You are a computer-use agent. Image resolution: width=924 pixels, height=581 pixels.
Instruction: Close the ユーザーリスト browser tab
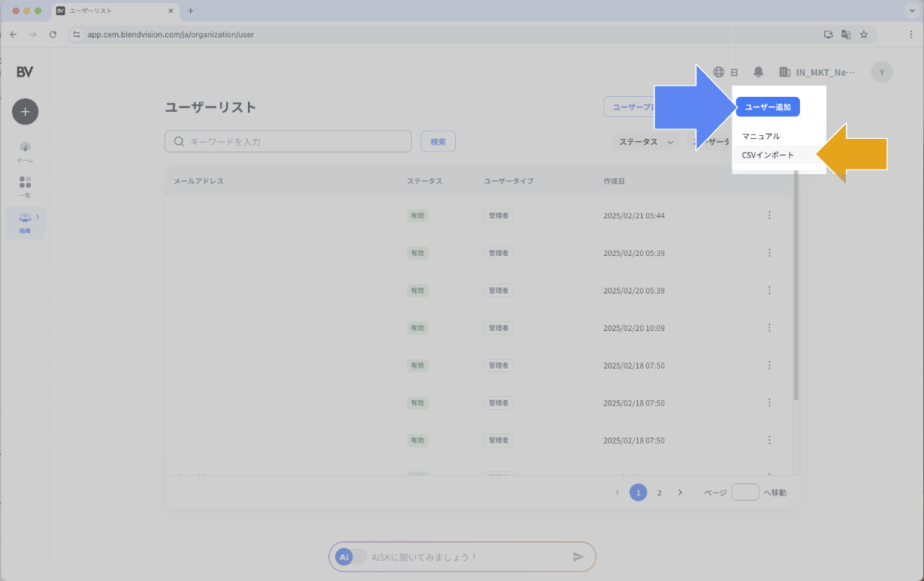click(171, 11)
